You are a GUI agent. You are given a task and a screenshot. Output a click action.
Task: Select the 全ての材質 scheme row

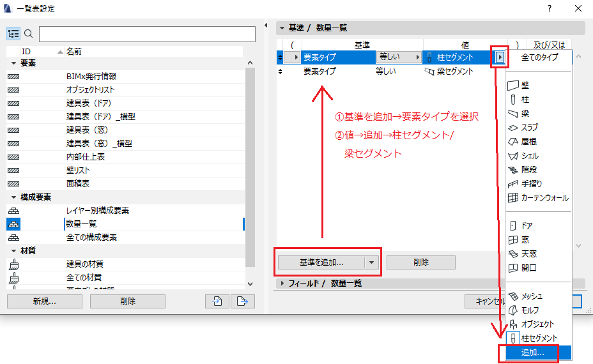[x=125, y=277]
